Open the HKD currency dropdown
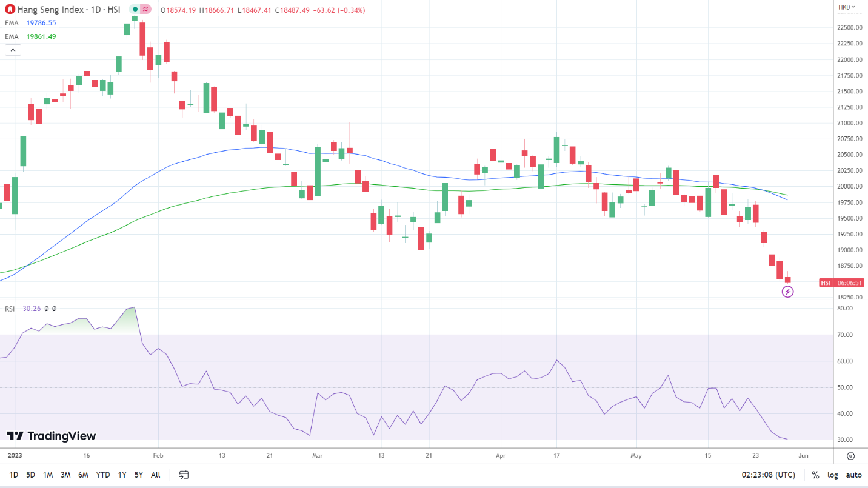This screenshot has width=868, height=488. 847,7
